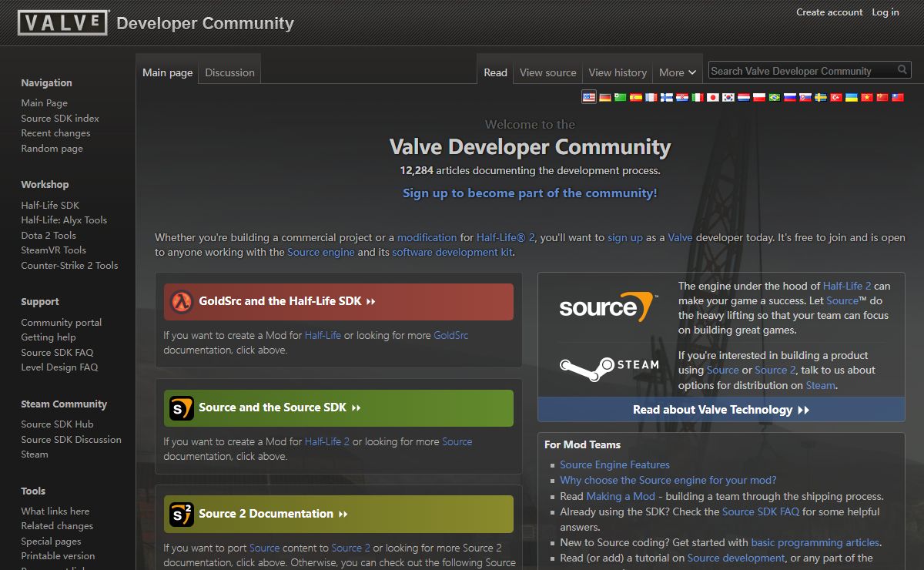
Task: Pick the Italian flag language
Action: [x=698, y=97]
